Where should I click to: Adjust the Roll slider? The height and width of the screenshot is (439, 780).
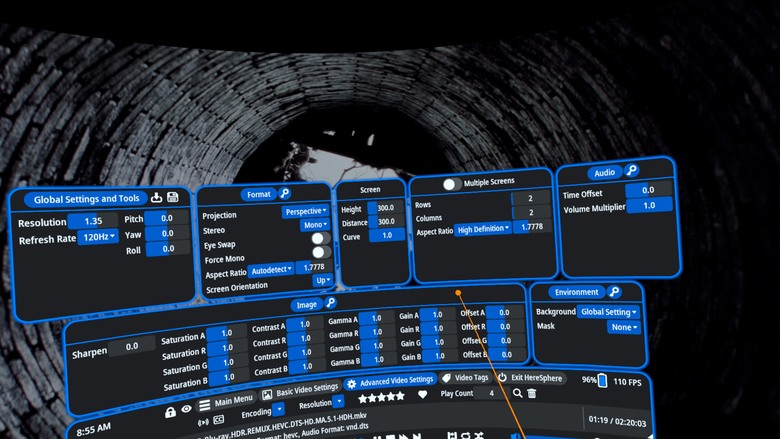(168, 249)
